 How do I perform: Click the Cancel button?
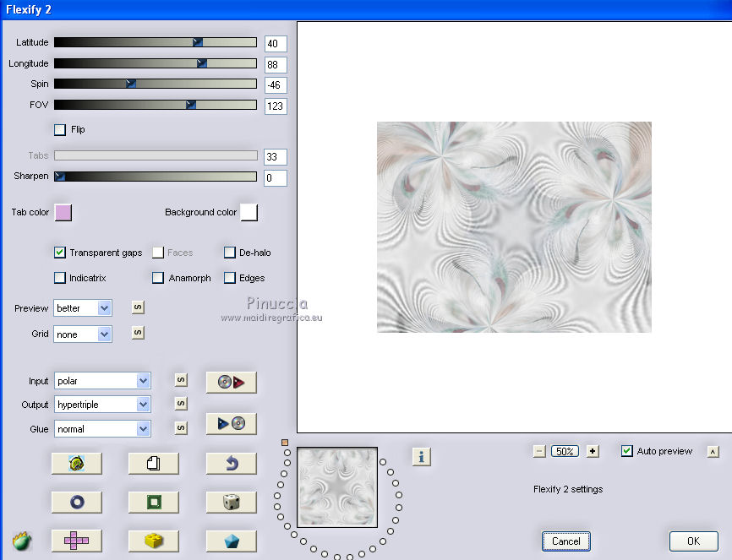566,541
